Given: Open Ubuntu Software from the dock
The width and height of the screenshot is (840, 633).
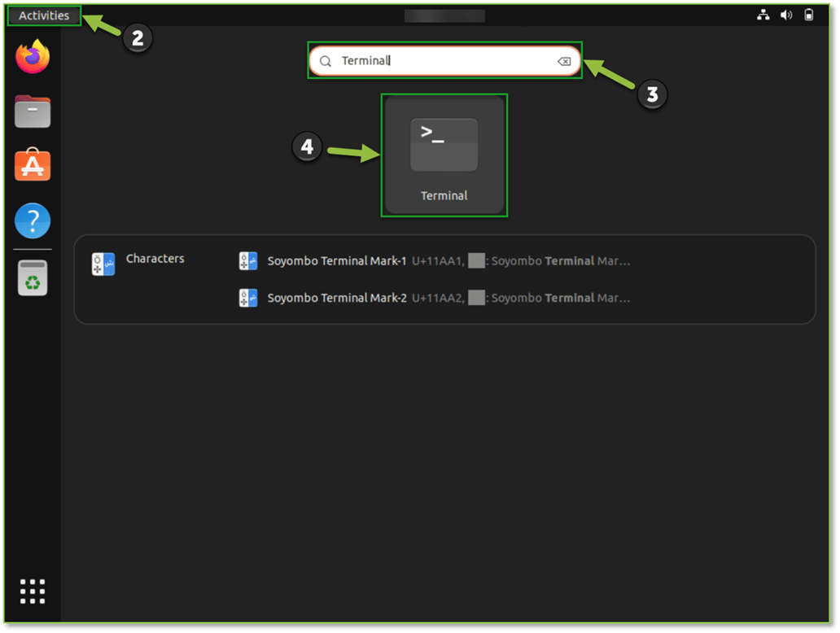Looking at the screenshot, I should [x=32, y=166].
